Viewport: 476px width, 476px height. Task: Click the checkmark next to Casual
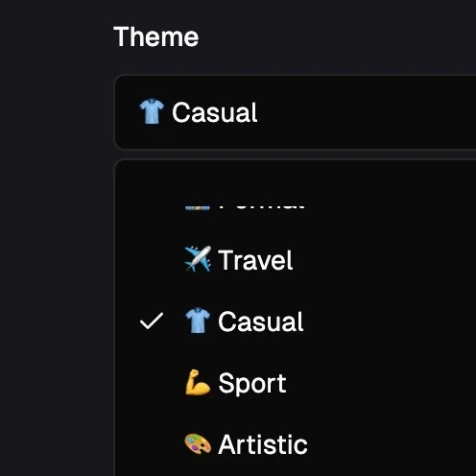(152, 321)
